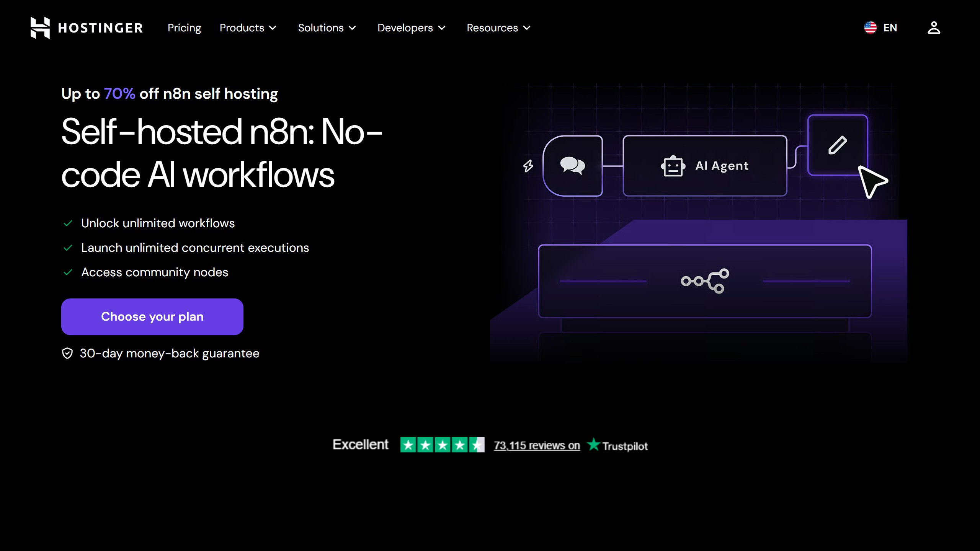Click the 'Up to 70% off' promo line
This screenshot has width=980, height=551.
click(x=170, y=94)
